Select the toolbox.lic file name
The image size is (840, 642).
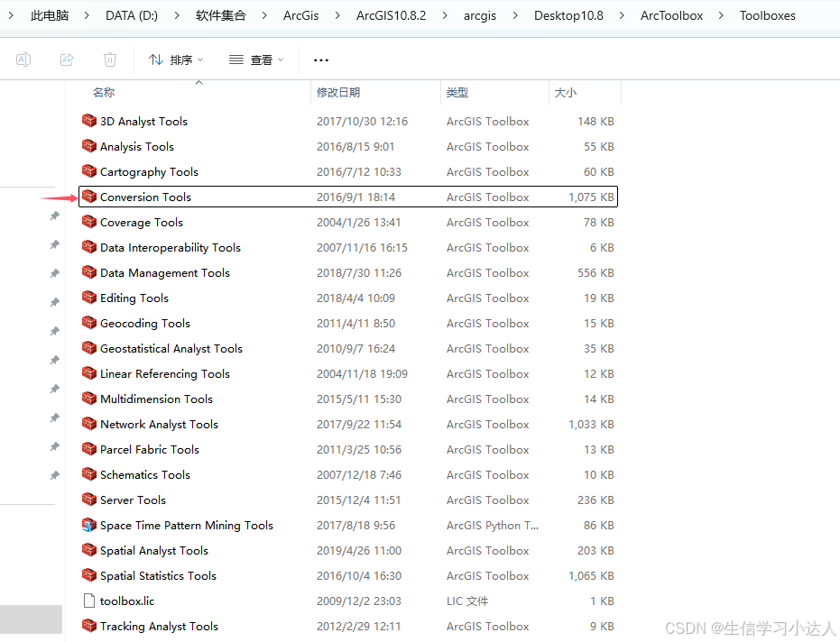pos(127,601)
